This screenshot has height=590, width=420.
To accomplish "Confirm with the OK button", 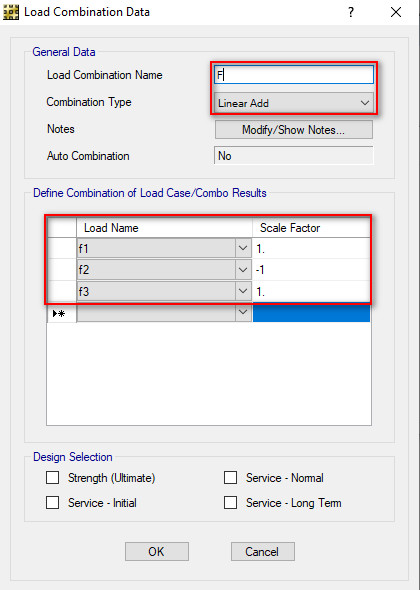I will (x=157, y=552).
